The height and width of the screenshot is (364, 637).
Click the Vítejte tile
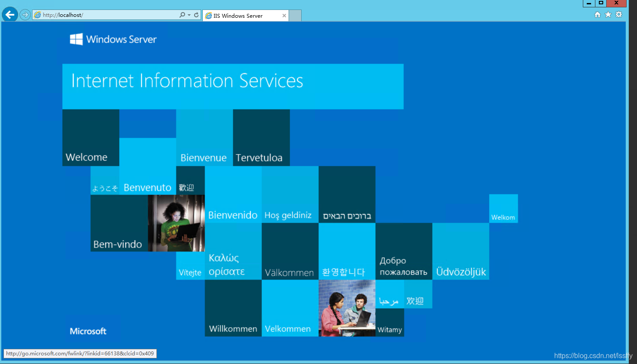[190, 265]
